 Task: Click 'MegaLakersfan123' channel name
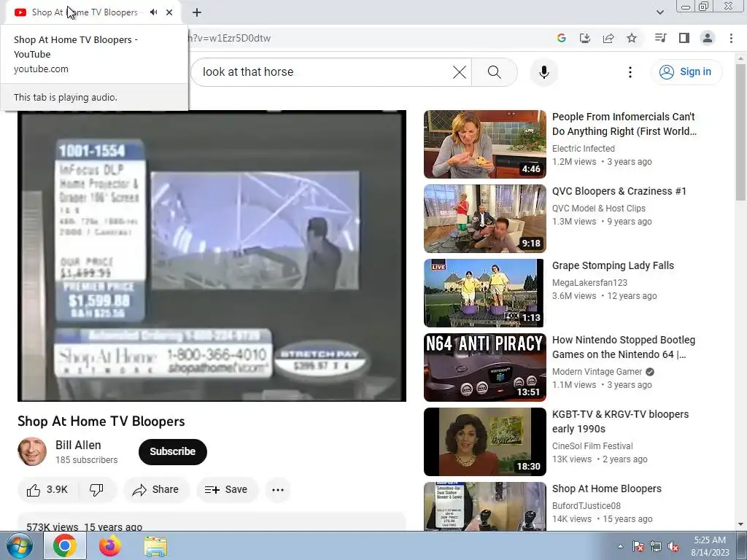pyautogui.click(x=589, y=283)
